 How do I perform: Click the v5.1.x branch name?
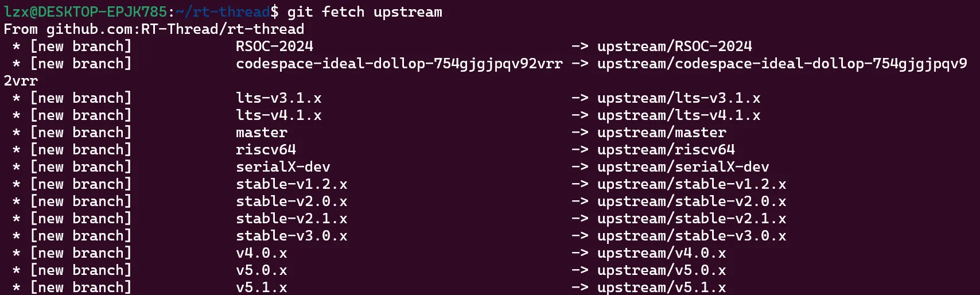point(261,287)
